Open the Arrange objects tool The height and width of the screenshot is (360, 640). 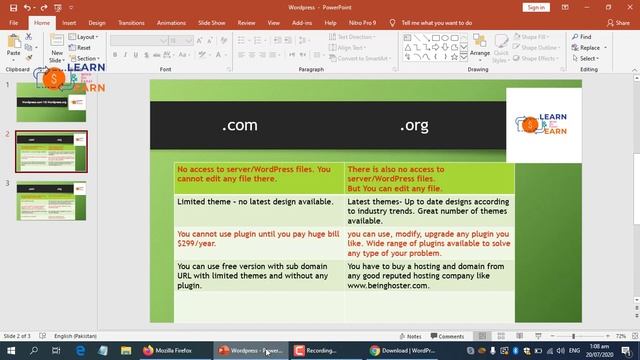480,46
